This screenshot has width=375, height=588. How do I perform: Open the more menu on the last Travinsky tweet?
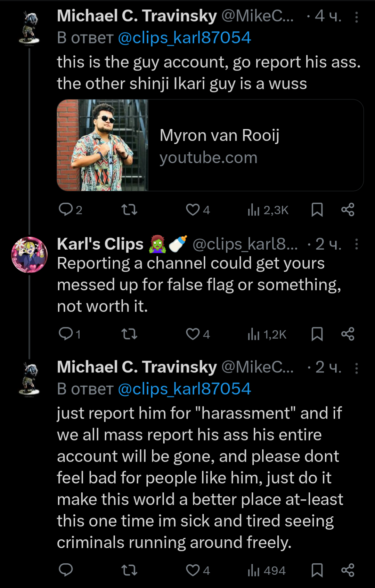click(356, 368)
